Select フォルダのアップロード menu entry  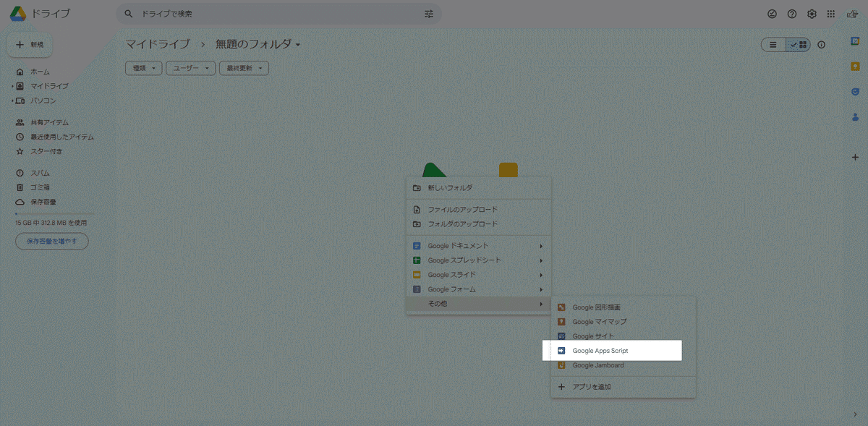(478, 224)
